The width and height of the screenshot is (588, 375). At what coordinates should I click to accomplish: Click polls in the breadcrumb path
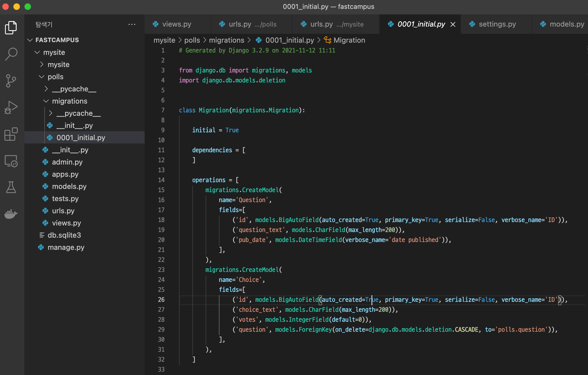(x=192, y=40)
